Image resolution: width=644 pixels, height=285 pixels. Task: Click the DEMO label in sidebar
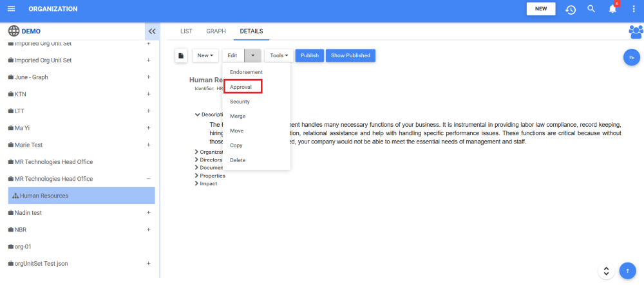[x=31, y=31]
